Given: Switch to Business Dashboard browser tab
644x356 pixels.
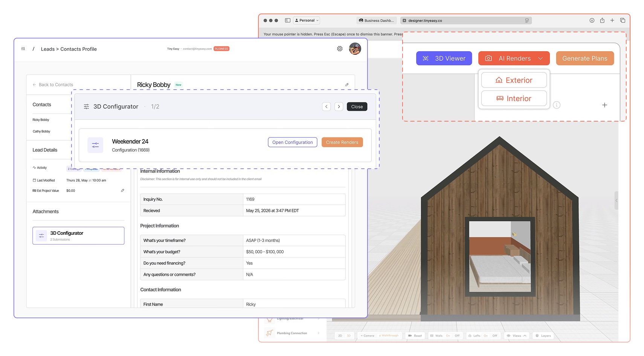Looking at the screenshot, I should pos(376,20).
